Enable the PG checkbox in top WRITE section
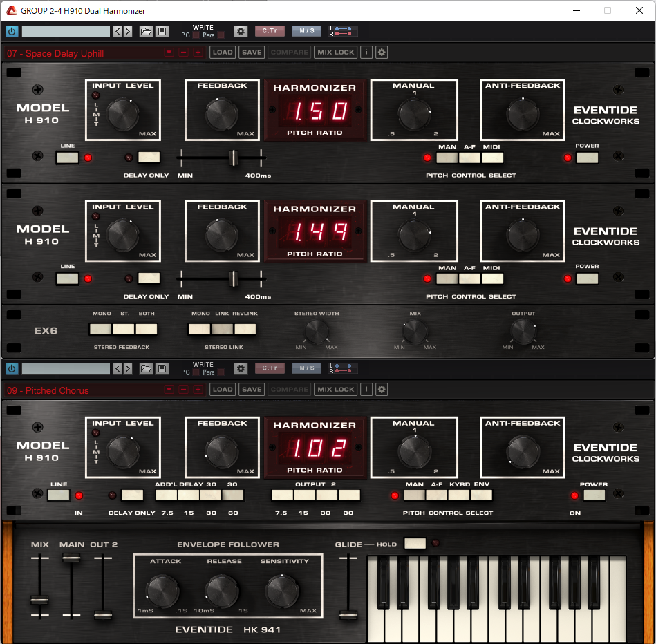 click(x=196, y=35)
